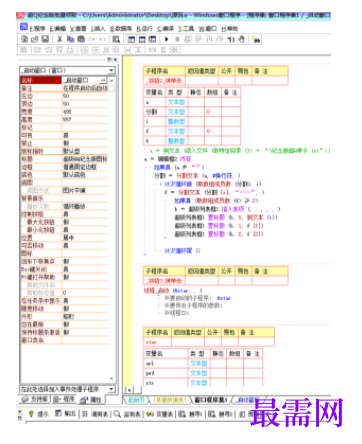
Task: Click the arrow button in 名称 value field
Action: 103,80
